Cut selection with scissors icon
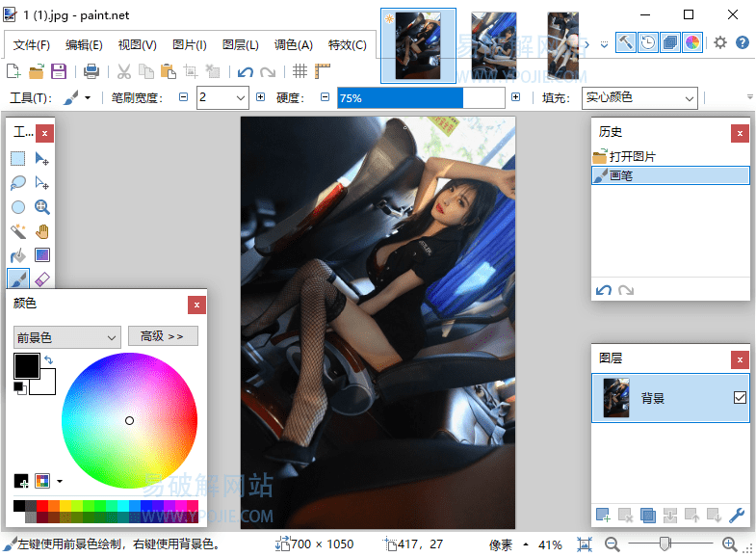This screenshot has width=756, height=557. [124, 72]
